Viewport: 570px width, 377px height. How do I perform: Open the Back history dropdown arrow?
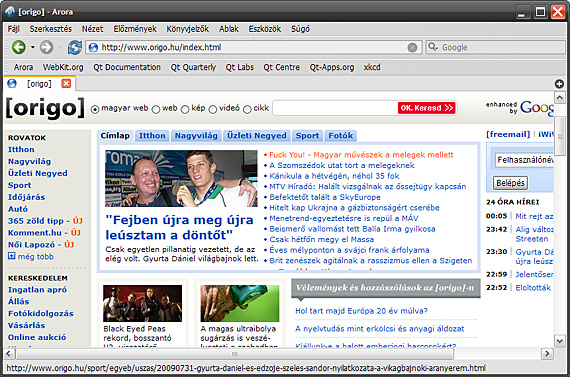click(x=33, y=47)
